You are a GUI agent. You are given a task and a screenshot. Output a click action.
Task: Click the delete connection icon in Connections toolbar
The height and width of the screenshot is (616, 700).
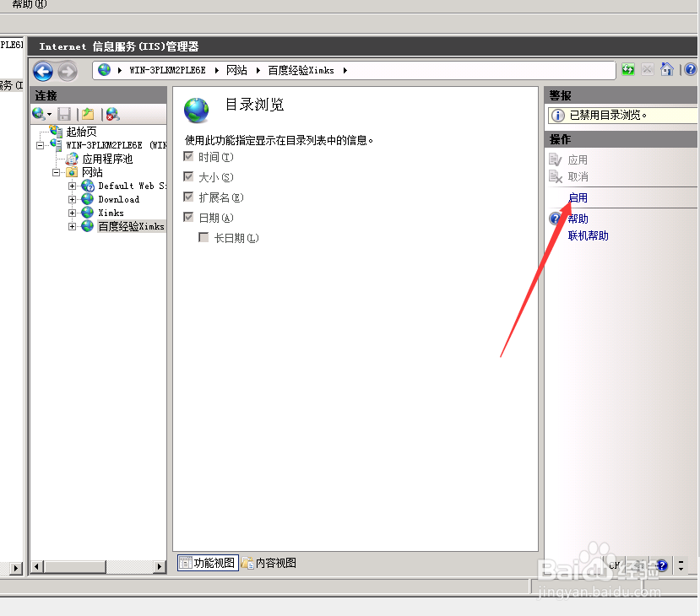(110, 114)
